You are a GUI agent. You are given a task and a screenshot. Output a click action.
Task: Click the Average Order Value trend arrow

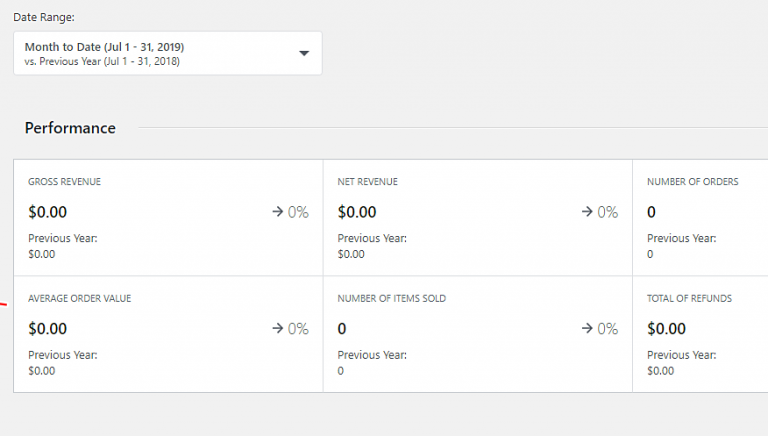point(278,328)
